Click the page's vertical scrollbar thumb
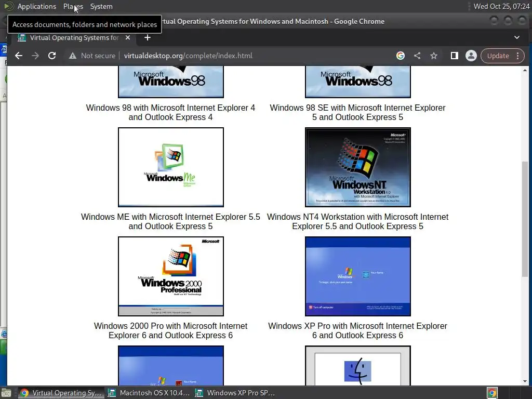The height and width of the screenshot is (399, 532). (x=525, y=219)
